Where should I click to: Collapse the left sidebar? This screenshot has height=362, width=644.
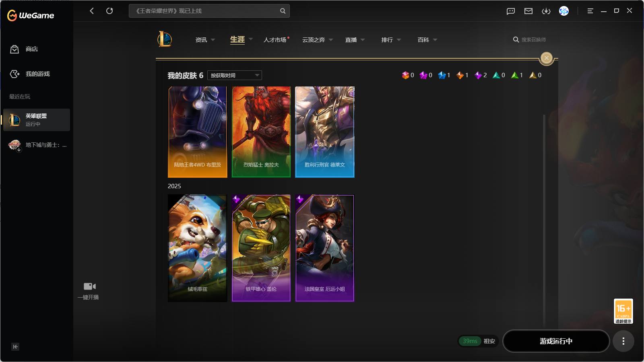[x=15, y=347]
